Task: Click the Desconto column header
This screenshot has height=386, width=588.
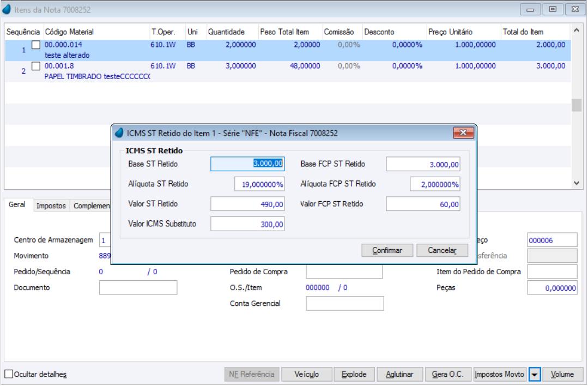Action: point(394,32)
